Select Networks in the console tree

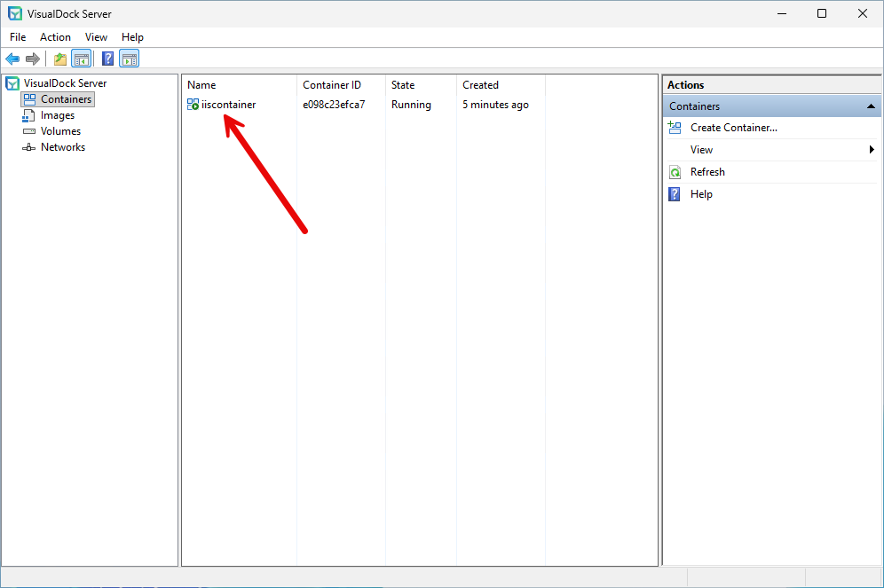(x=63, y=147)
